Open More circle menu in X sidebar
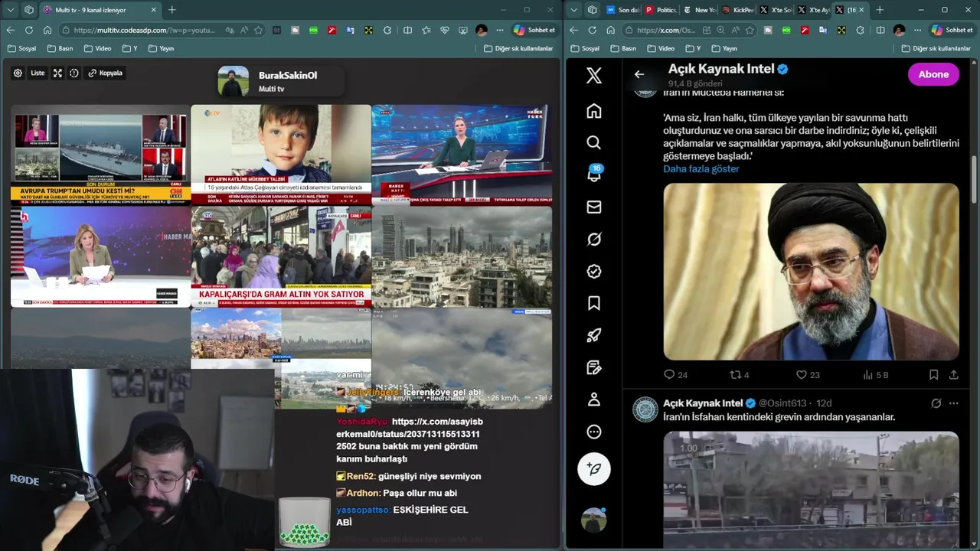Viewport: 980px width, 551px height. tap(594, 432)
